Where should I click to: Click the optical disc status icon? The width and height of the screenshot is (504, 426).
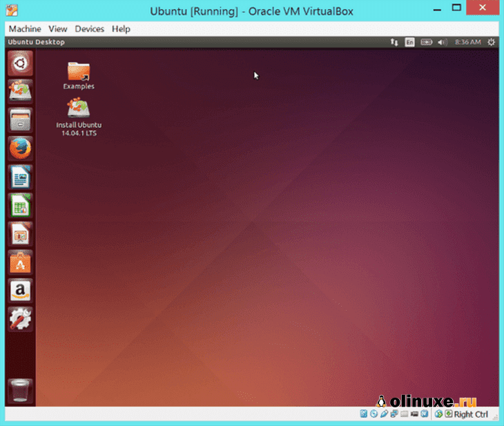click(374, 414)
